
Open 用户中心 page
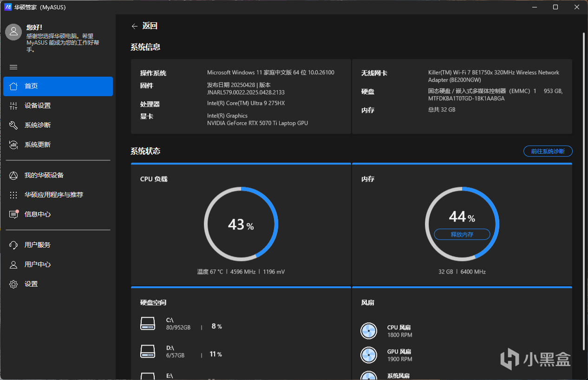click(58, 265)
